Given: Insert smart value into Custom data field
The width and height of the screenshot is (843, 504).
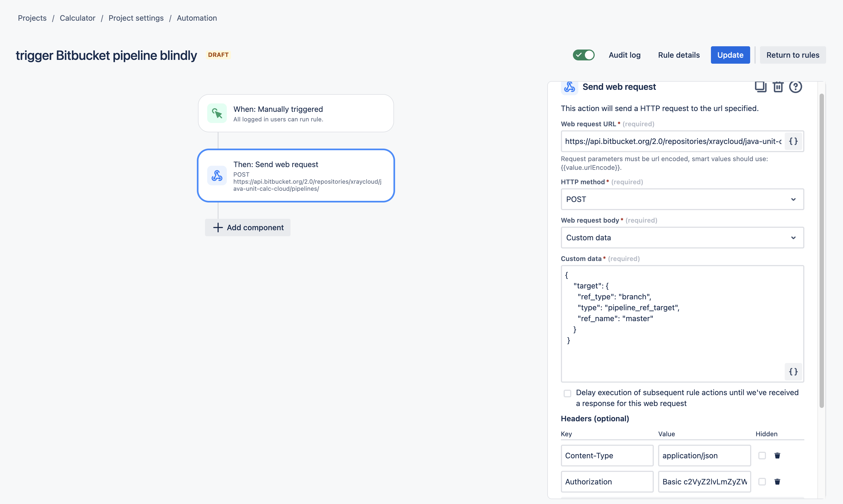Looking at the screenshot, I should 793,371.
